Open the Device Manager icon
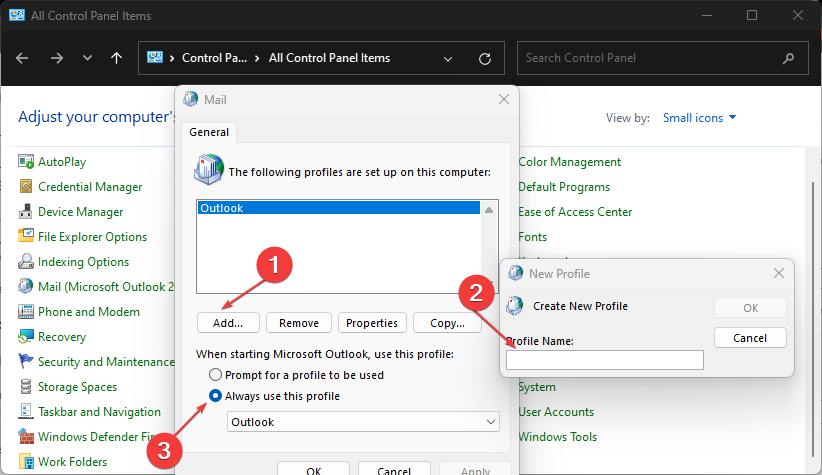Image resolution: width=822 pixels, height=475 pixels. tap(26, 211)
